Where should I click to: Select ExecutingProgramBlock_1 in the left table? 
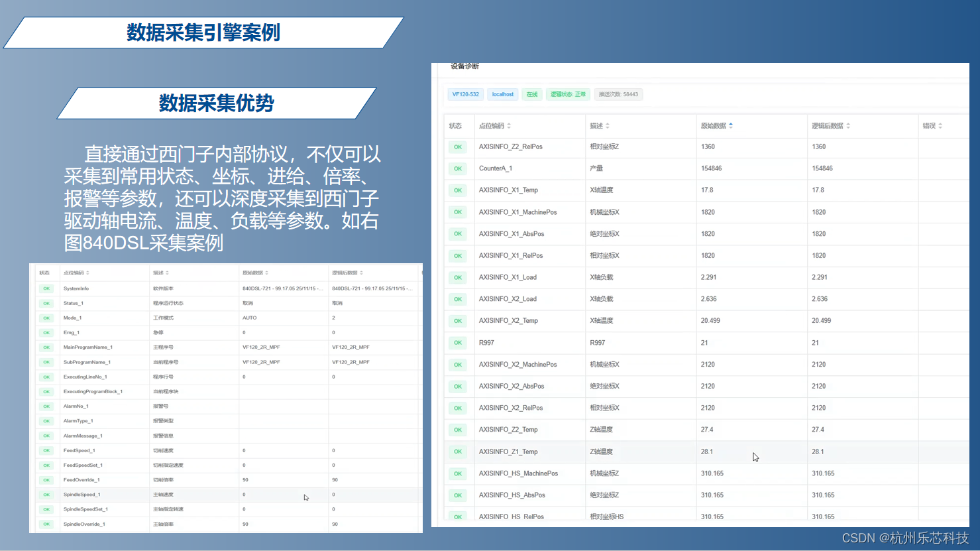93,391
